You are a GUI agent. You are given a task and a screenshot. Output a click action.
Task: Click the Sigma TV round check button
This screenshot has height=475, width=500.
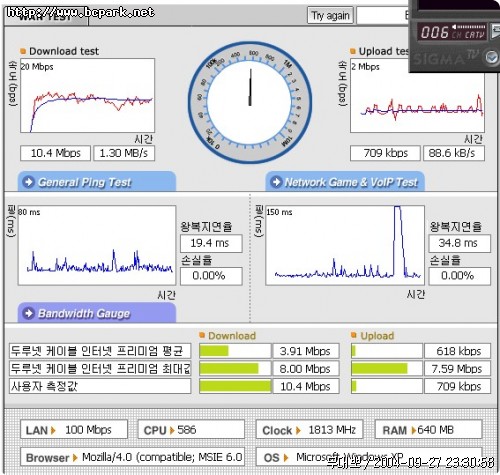click(x=491, y=57)
